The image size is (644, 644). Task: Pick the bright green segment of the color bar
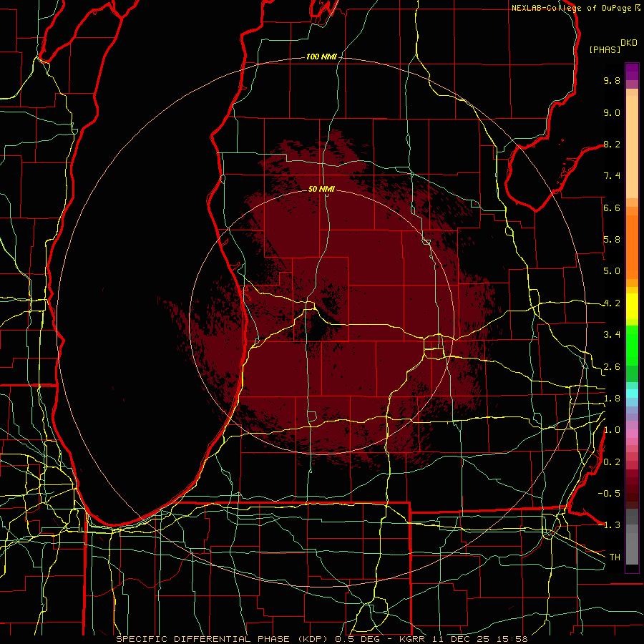click(x=632, y=349)
